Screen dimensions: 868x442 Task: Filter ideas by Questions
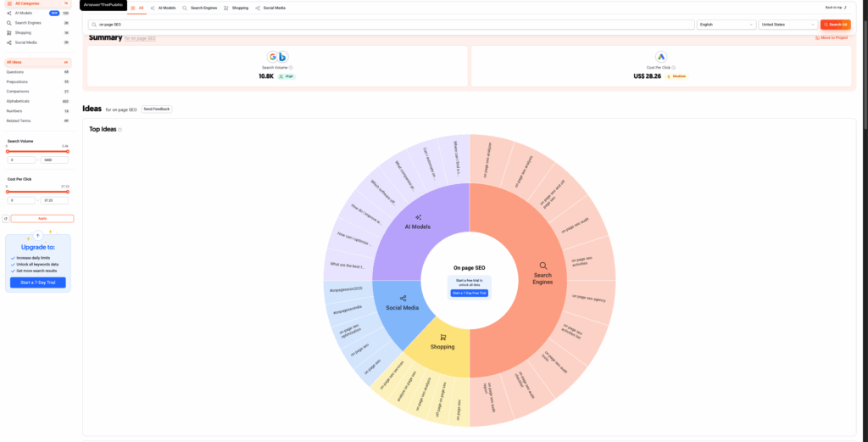coord(37,72)
